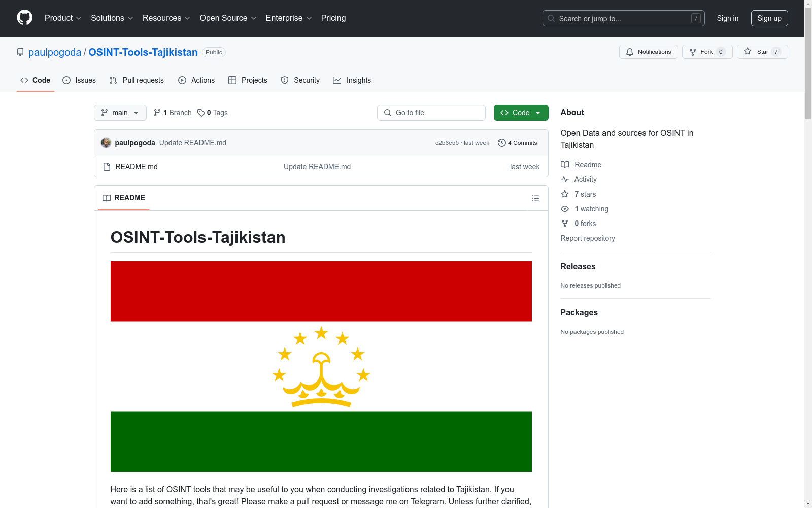Focus the Search or jump to field
This screenshot has height=508, width=812.
(623, 18)
